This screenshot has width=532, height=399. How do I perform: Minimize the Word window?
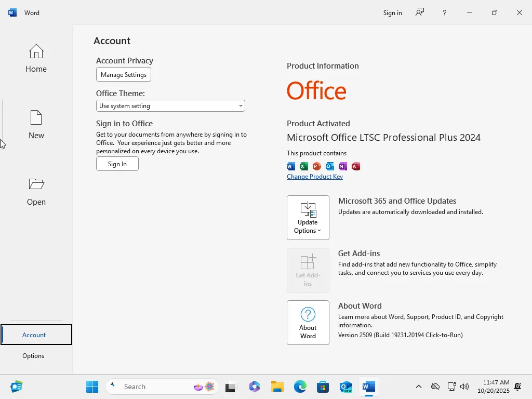[x=470, y=12]
